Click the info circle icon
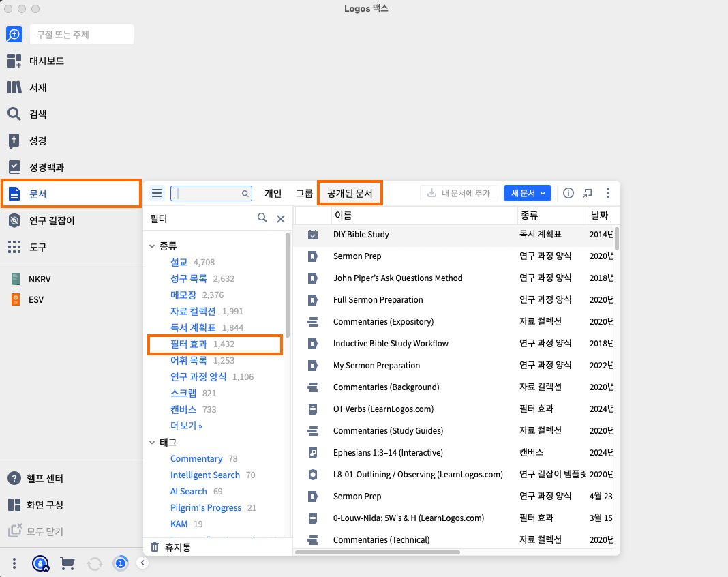728x577 pixels. pos(568,193)
